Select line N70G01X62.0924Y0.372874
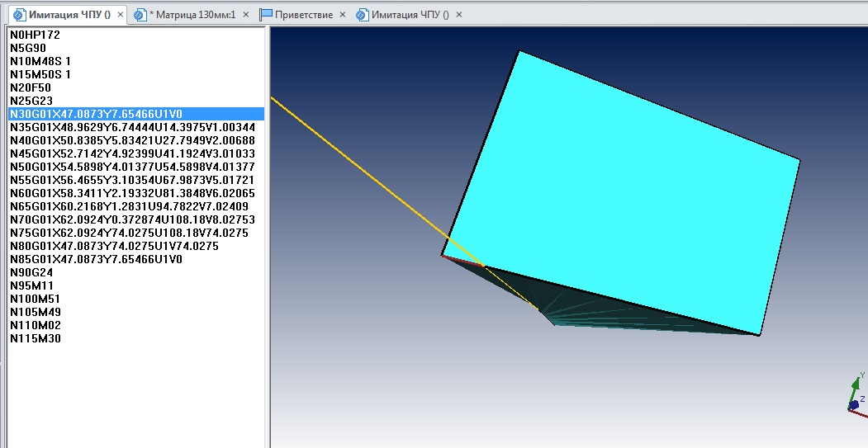Screen dimensions: 868x448 point(136,219)
